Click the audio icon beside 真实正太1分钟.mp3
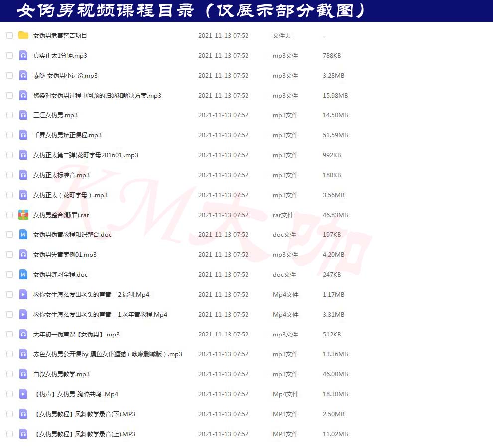 pyautogui.click(x=23, y=55)
